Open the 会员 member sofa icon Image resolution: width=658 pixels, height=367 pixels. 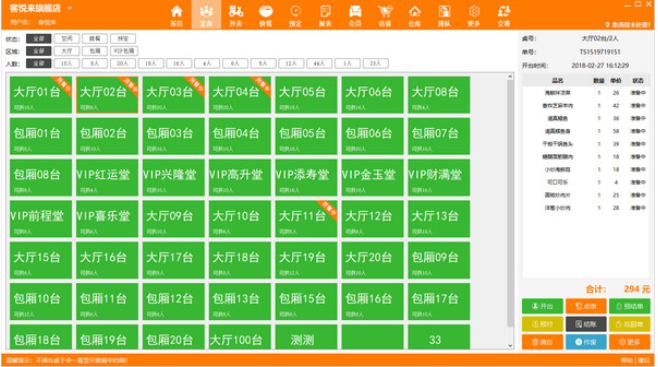click(355, 15)
